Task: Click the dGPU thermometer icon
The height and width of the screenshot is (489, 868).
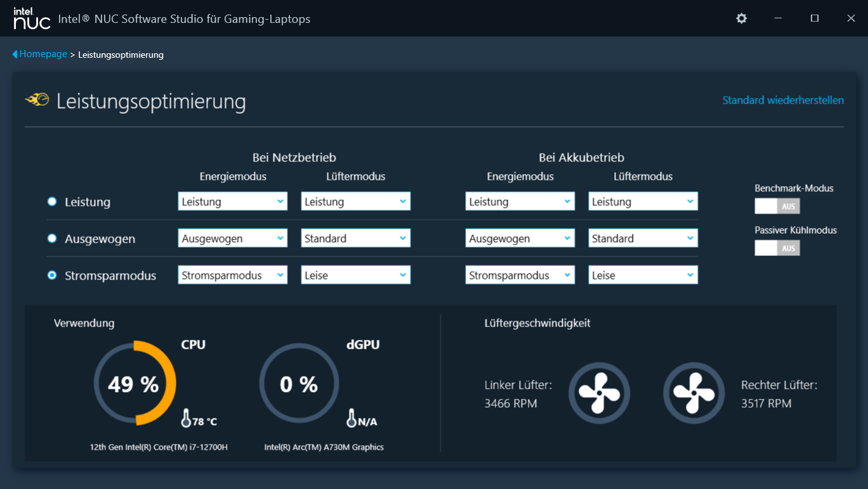Action: click(x=352, y=418)
